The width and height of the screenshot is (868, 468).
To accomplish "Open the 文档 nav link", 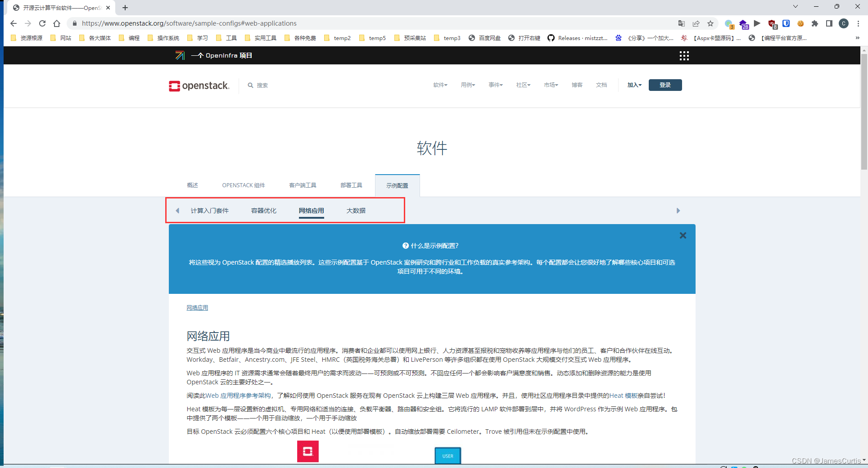I will coord(601,85).
